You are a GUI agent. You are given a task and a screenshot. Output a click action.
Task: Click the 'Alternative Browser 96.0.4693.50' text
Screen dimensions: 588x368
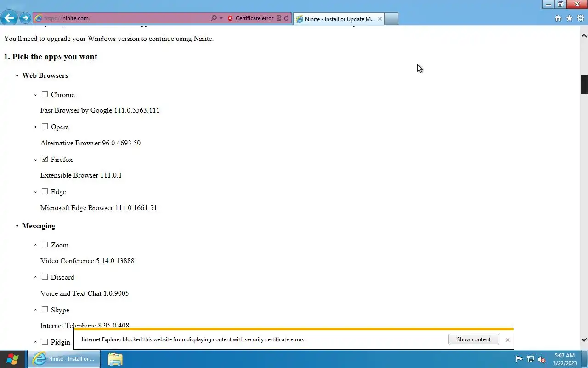click(x=90, y=143)
